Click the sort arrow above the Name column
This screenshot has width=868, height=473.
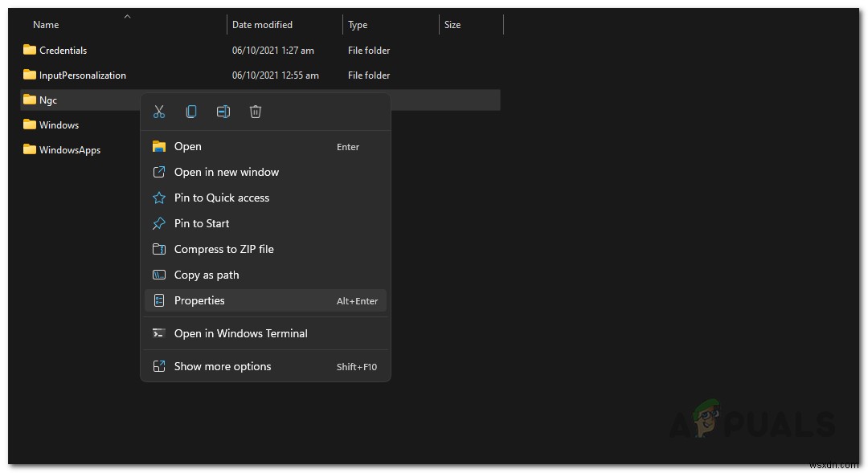(127, 17)
